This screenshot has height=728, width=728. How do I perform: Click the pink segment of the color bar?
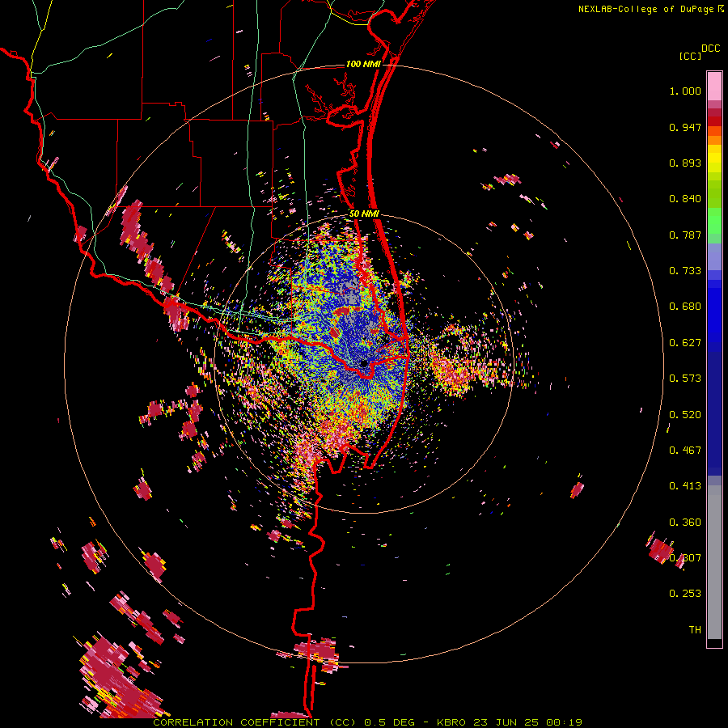pos(714,86)
